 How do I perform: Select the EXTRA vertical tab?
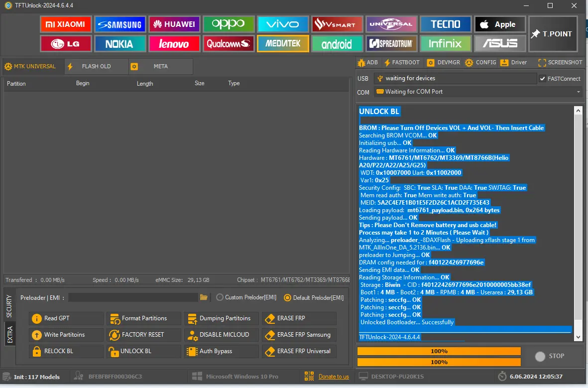(x=9, y=334)
